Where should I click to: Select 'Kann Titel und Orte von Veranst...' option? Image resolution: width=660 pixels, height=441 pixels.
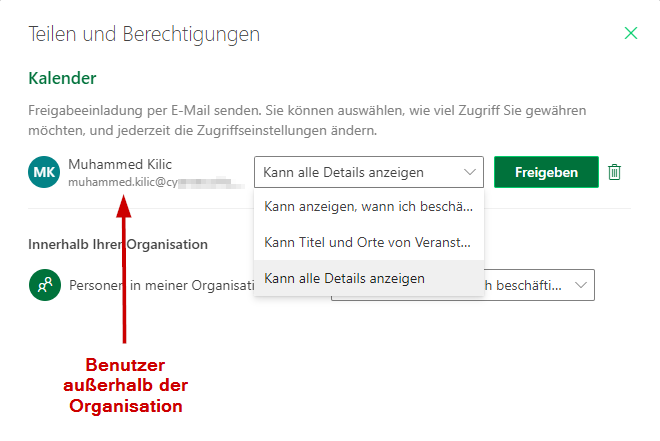point(369,242)
